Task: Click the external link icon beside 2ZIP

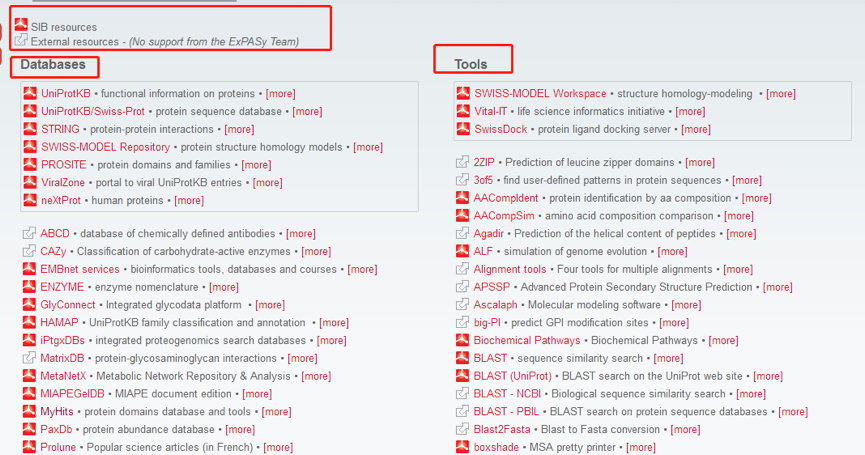Action: tap(462, 162)
